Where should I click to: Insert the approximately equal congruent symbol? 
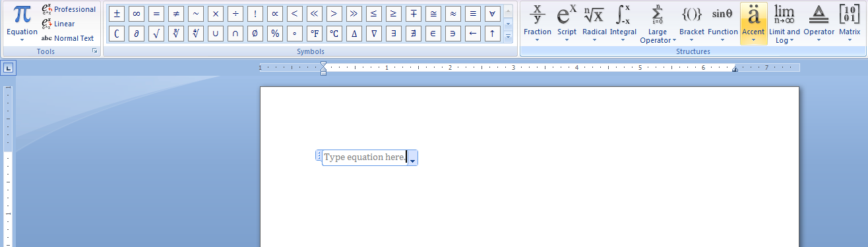click(433, 13)
